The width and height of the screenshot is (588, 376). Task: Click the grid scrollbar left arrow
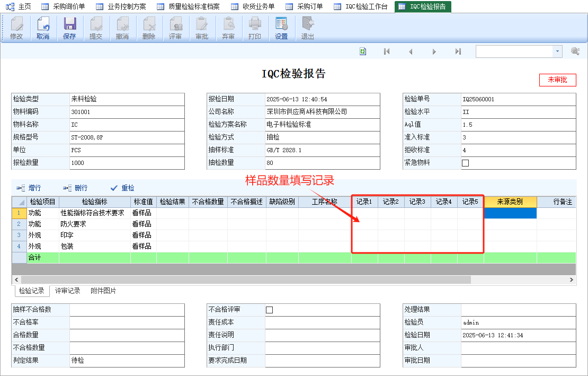point(16,279)
